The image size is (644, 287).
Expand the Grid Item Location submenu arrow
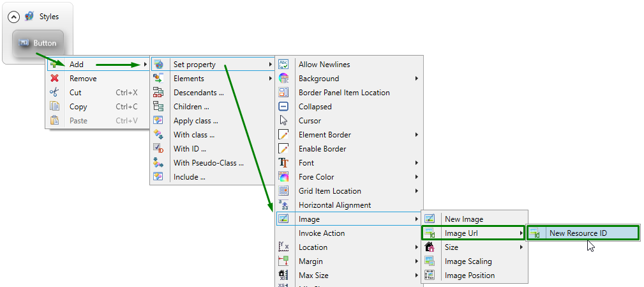tap(417, 191)
